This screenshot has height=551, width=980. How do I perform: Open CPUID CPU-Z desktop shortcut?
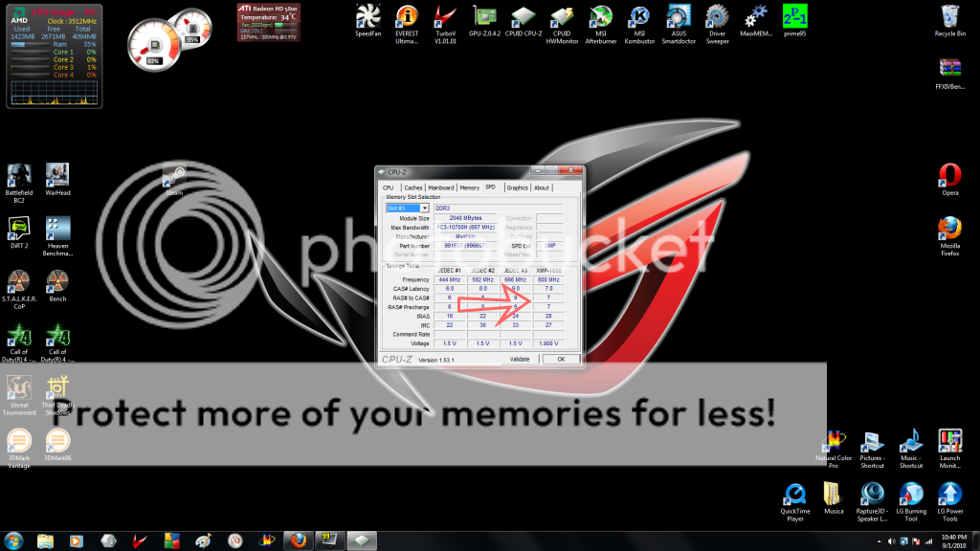[523, 21]
